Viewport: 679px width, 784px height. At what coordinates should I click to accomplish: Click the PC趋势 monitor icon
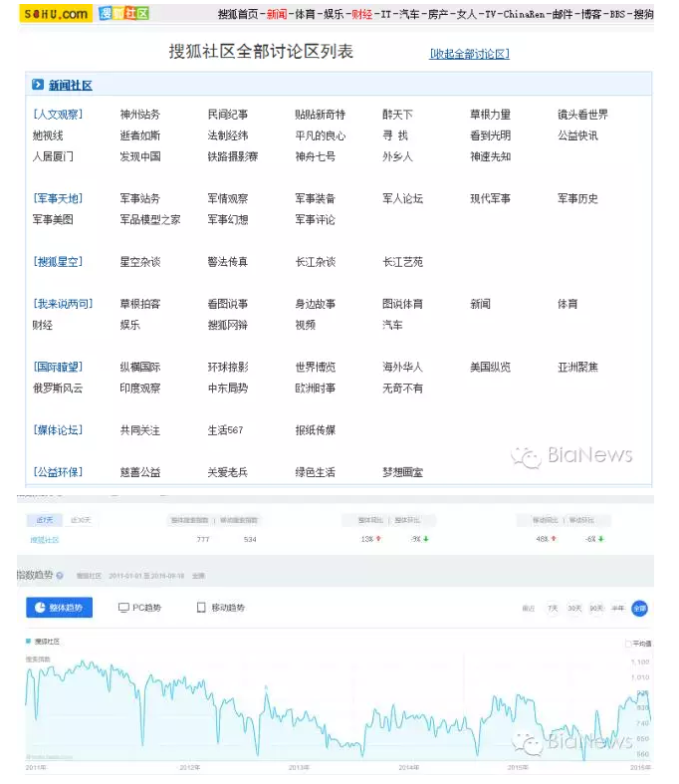click(x=123, y=607)
